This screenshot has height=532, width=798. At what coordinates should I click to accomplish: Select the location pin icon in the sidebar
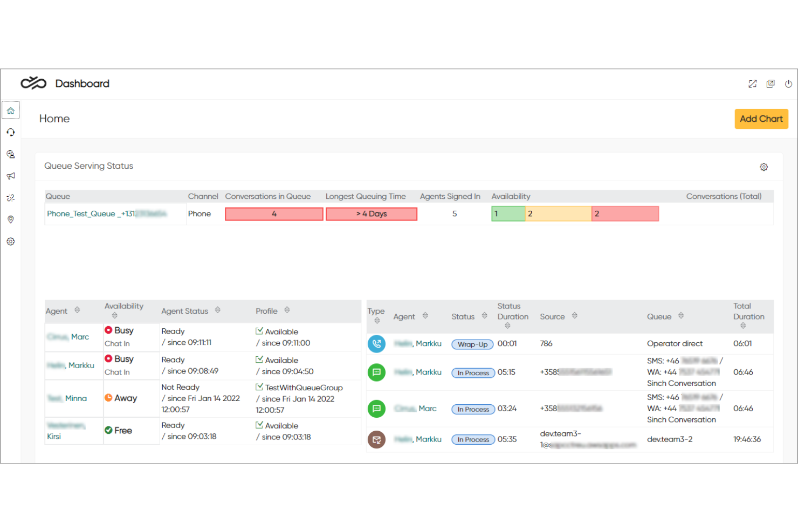pos(10,219)
